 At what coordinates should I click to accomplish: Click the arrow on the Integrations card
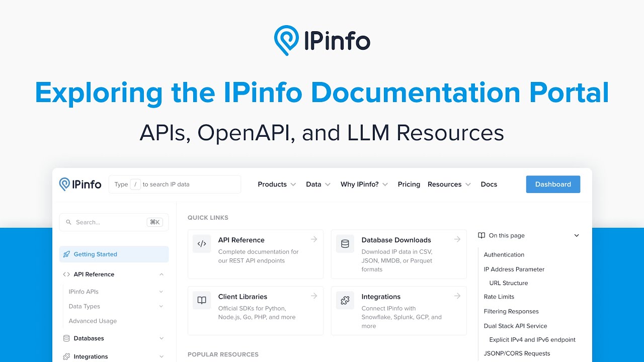457,296
